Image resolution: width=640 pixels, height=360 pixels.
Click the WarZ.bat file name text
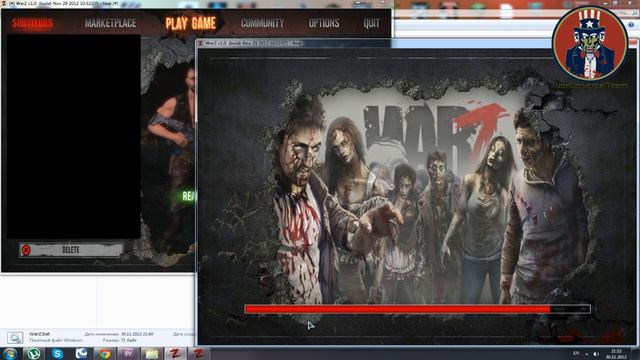(x=39, y=334)
